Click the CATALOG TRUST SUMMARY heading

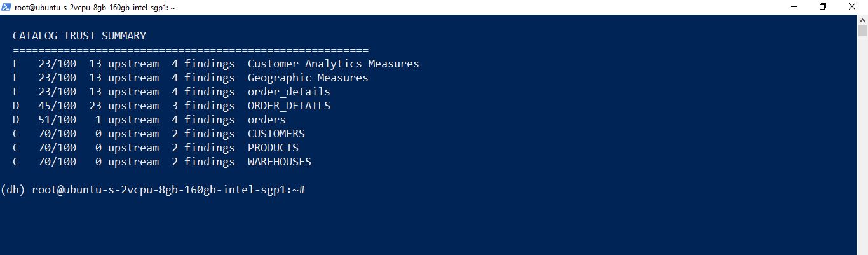coord(79,36)
